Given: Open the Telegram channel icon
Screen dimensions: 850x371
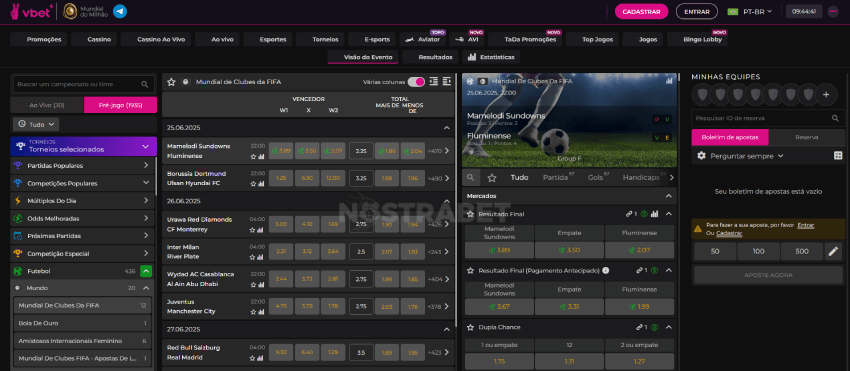Looking at the screenshot, I should [120, 11].
